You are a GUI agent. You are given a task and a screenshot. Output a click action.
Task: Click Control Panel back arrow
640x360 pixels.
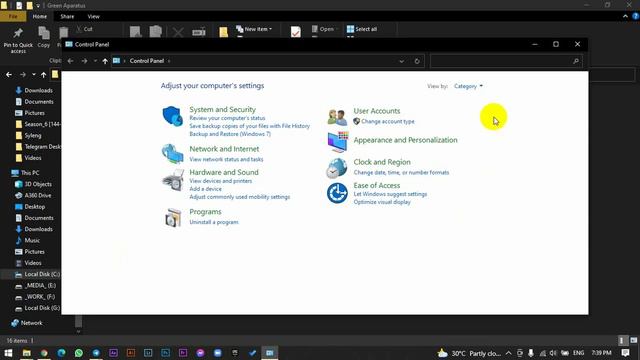(70, 61)
